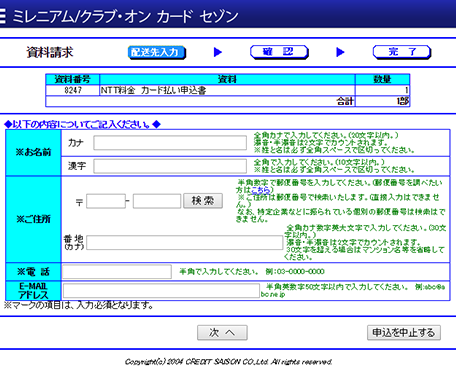Click the second blue arrow step icon

coord(340,52)
